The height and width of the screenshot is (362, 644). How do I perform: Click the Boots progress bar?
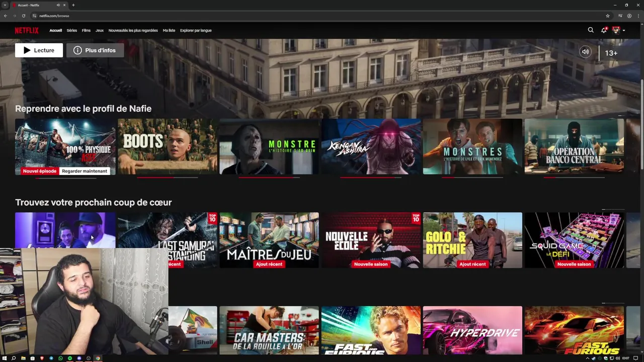pyautogui.click(x=168, y=177)
